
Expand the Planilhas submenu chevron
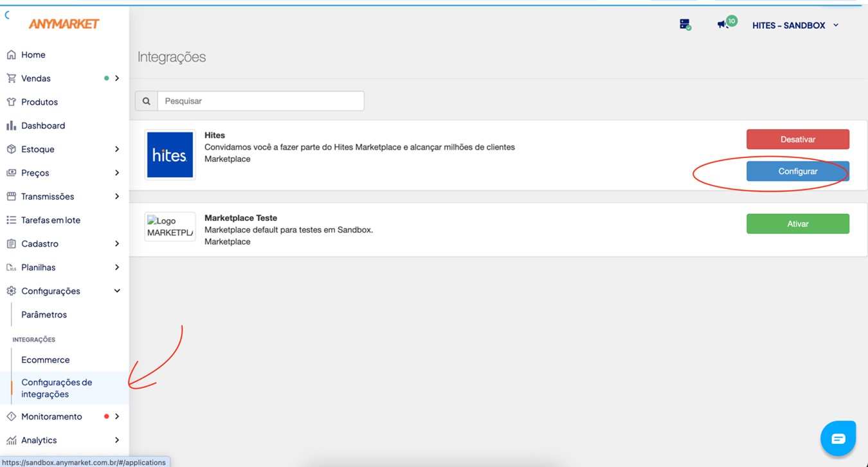[x=117, y=267]
